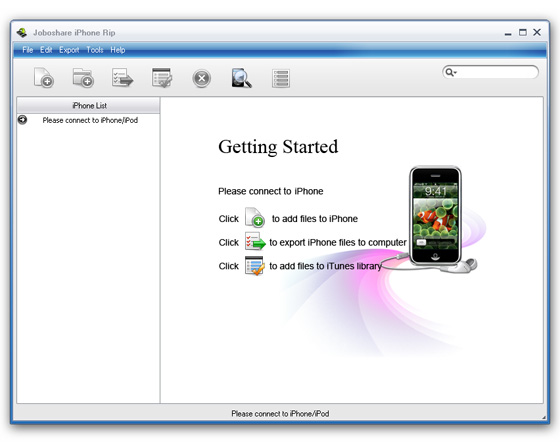560x444 pixels.
Task: Open the Edit menu
Action: tap(46, 50)
